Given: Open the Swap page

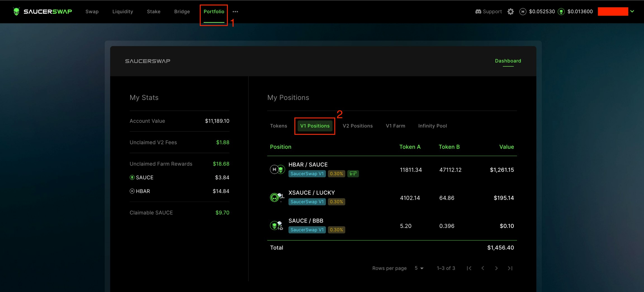Looking at the screenshot, I should pos(92,11).
